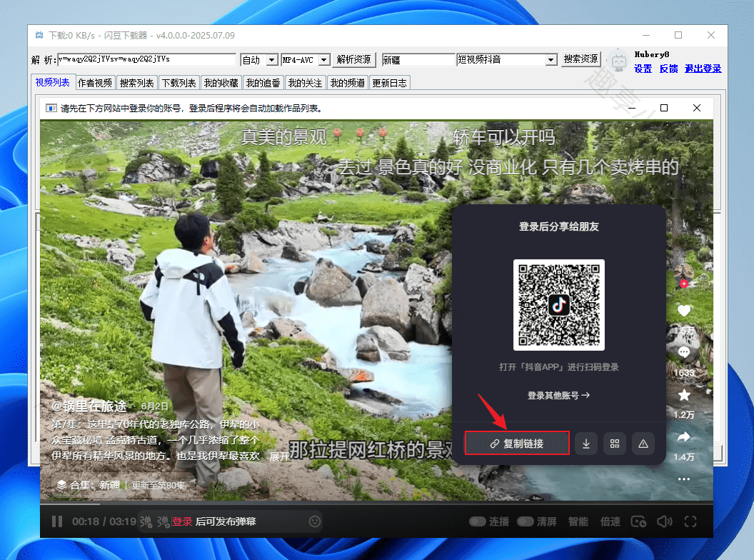Screen dimensions: 754x560
Task: Click the author name @锅里在旅途
Action: [89, 406]
